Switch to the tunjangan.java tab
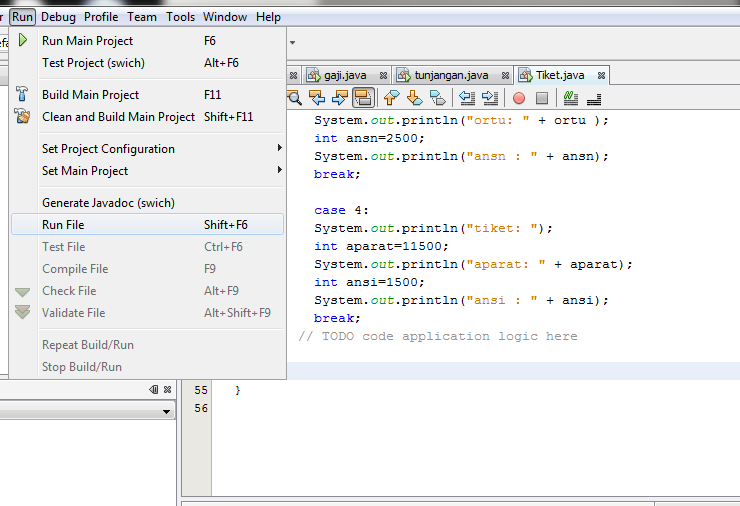This screenshot has width=740, height=506. (452, 75)
